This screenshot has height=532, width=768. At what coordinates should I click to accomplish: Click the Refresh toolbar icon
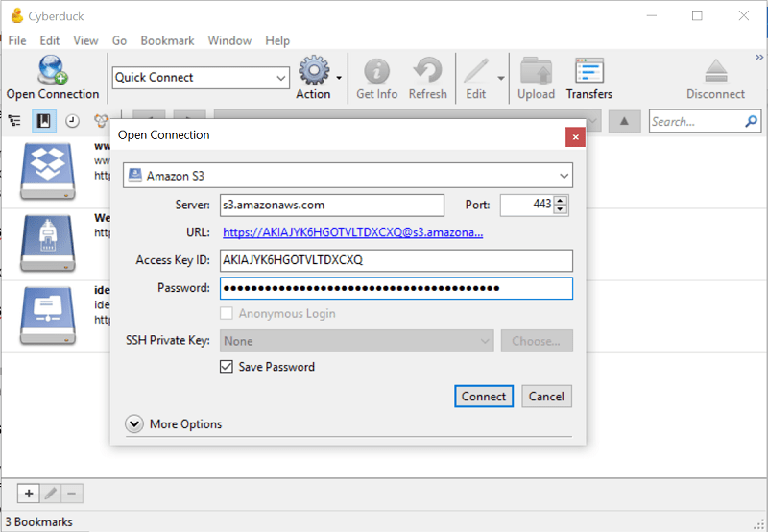(x=427, y=70)
